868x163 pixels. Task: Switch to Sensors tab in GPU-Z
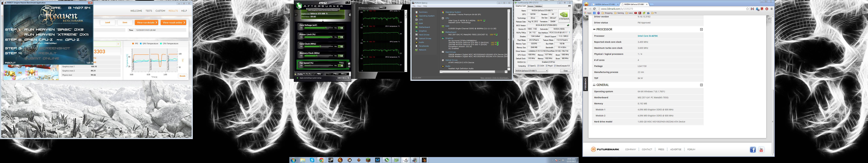point(530,6)
